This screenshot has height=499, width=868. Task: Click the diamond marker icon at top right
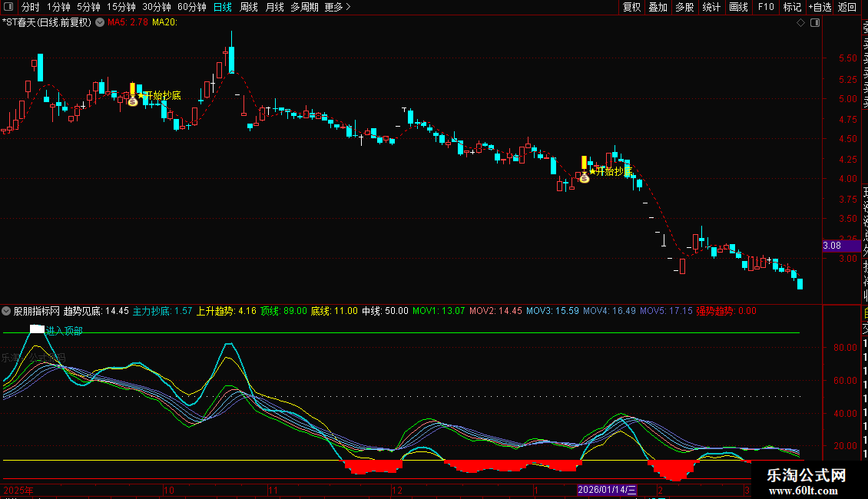pos(800,23)
